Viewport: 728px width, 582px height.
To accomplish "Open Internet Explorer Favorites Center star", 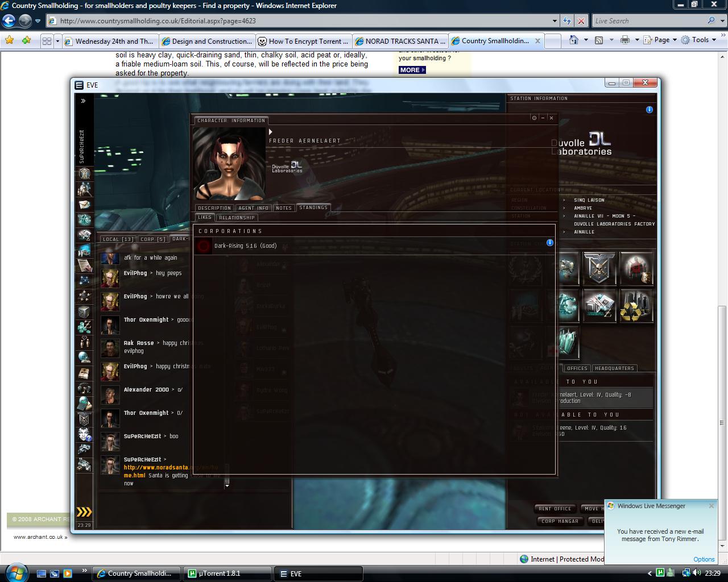I will tap(9, 40).
